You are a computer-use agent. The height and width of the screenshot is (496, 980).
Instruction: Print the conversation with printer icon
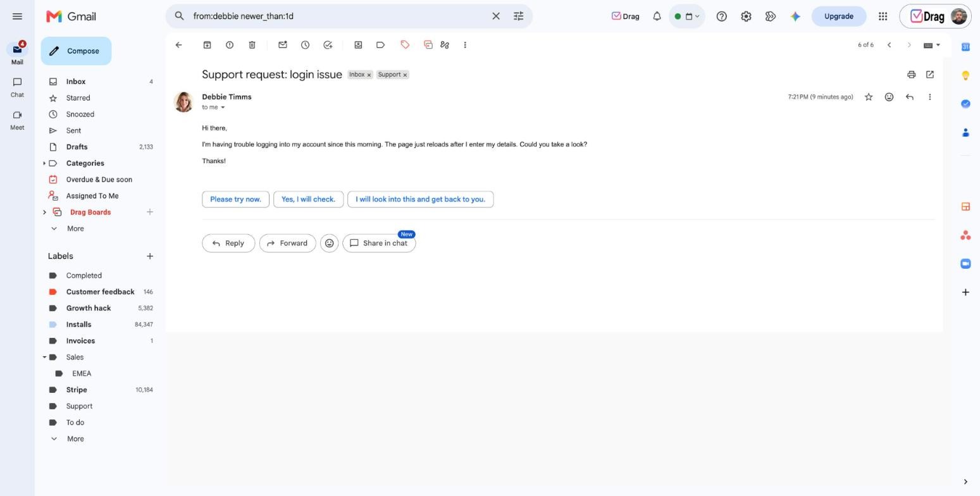(911, 75)
